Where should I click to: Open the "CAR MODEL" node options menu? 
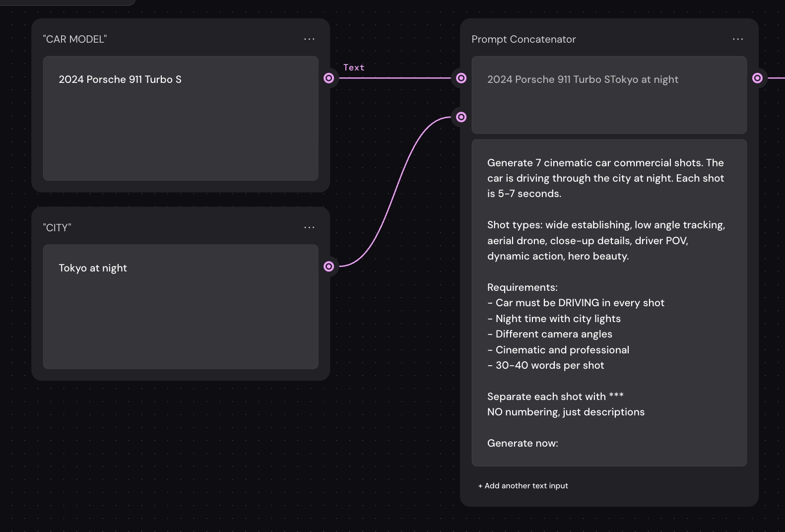point(309,39)
